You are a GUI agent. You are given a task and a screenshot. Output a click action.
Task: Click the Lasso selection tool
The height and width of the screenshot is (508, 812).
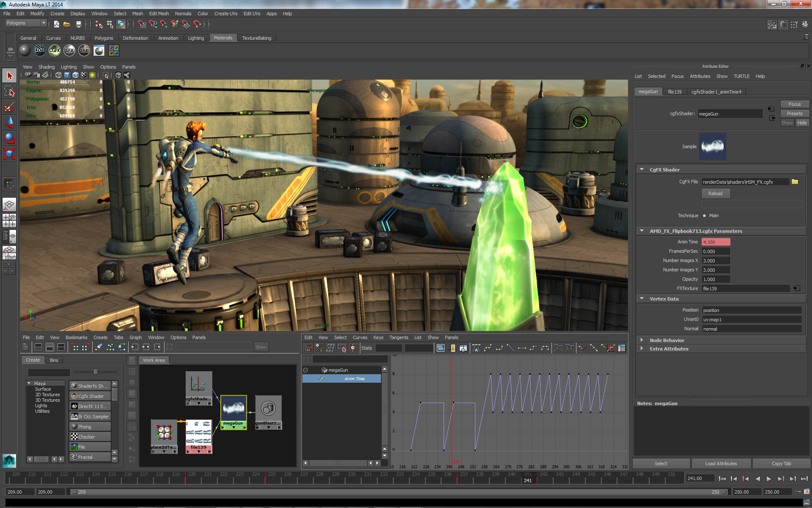click(x=9, y=92)
